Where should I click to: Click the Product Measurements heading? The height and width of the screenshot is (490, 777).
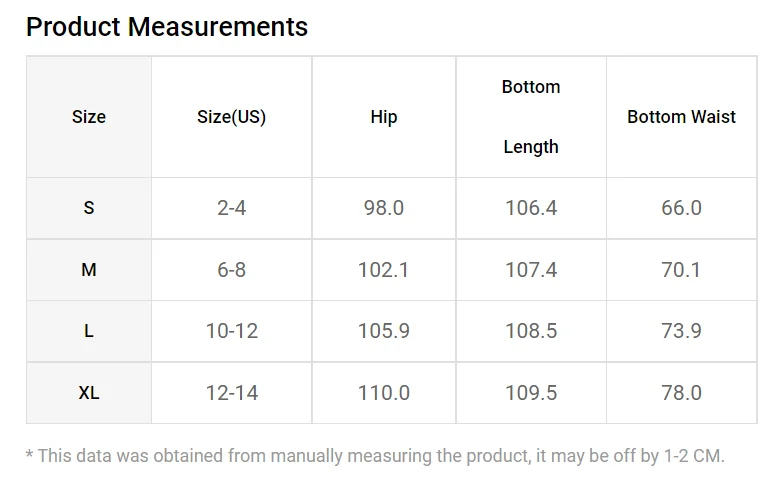[x=166, y=27]
